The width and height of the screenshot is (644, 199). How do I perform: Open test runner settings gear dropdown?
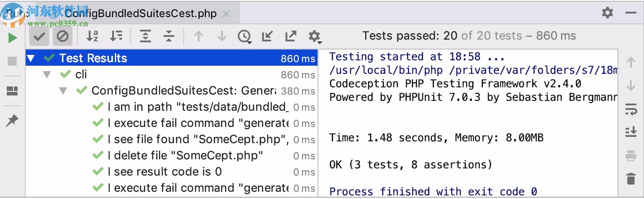tap(314, 36)
